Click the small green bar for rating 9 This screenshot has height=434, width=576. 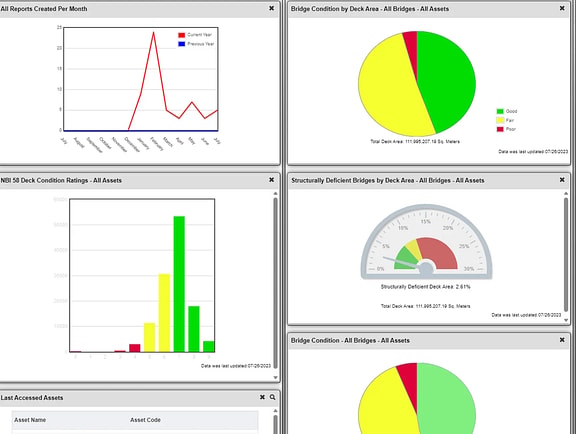tap(209, 347)
